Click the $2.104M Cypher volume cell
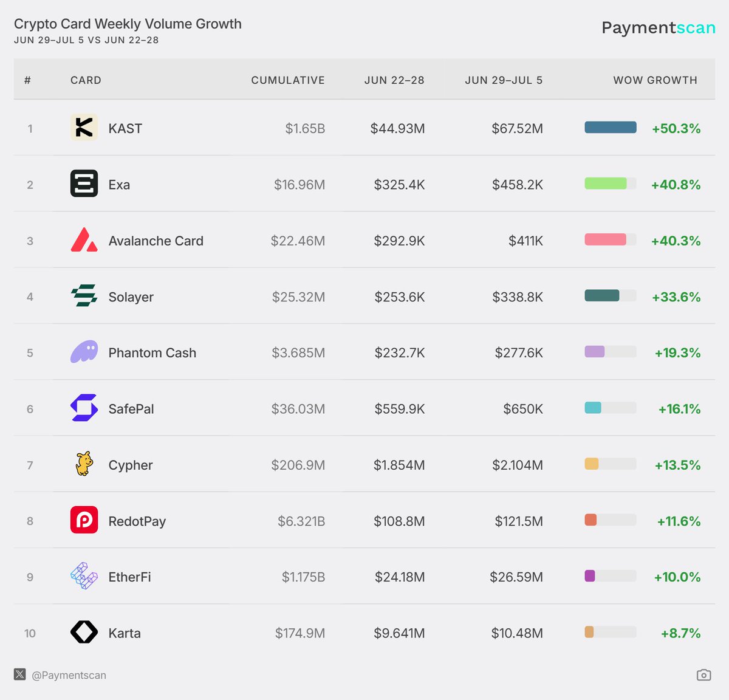 (x=518, y=465)
